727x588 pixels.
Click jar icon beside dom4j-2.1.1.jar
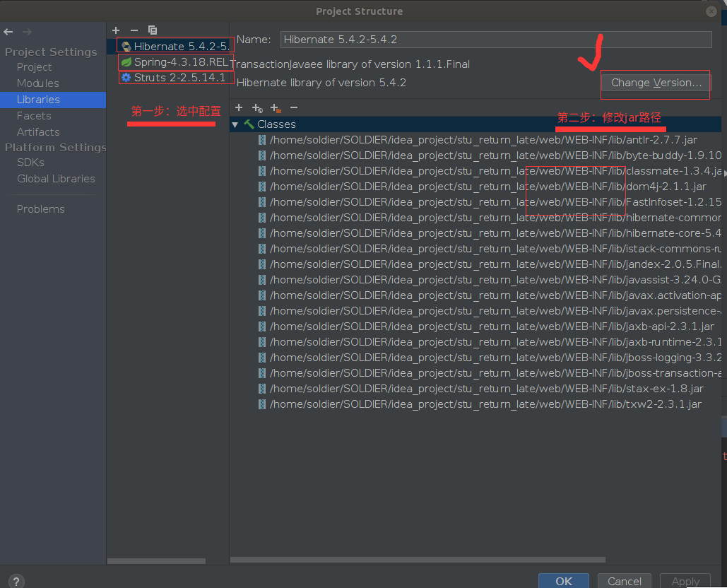(x=262, y=187)
